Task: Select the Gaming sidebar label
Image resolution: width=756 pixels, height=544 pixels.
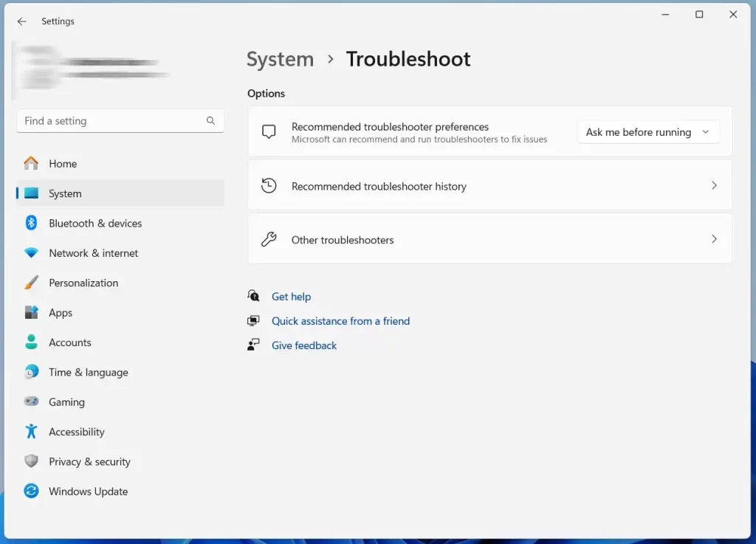Action: tap(66, 402)
